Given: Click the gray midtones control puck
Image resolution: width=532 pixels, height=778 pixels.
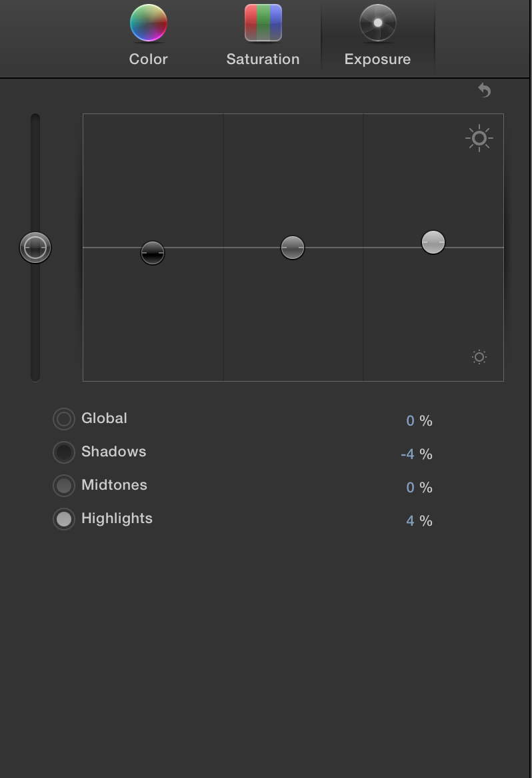Looking at the screenshot, I should (293, 248).
